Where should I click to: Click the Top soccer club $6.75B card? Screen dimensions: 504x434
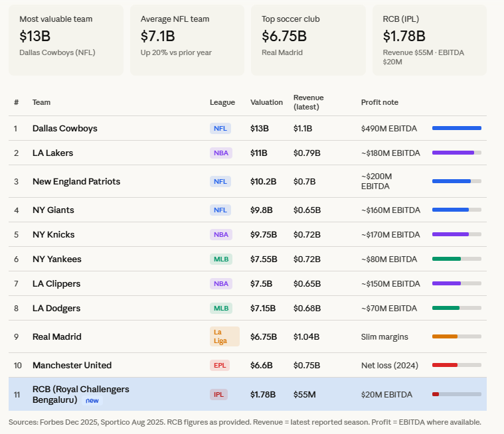pos(308,40)
